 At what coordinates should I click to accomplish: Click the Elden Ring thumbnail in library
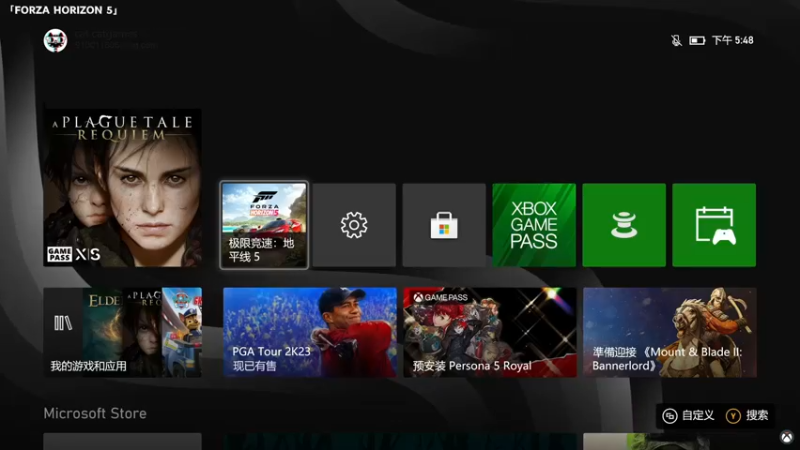[x=103, y=333]
